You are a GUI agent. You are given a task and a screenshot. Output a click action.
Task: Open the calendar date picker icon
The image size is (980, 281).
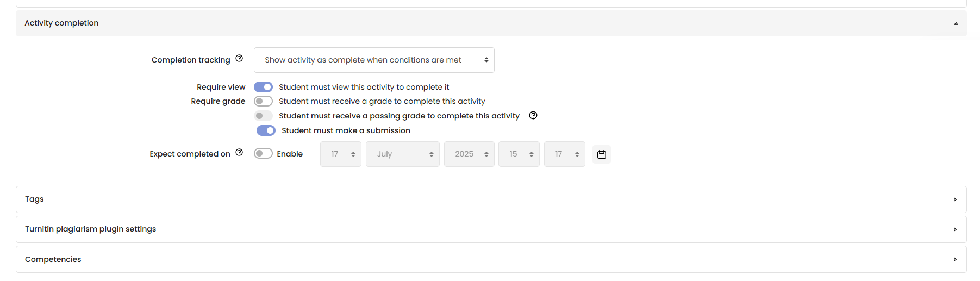[x=602, y=154]
